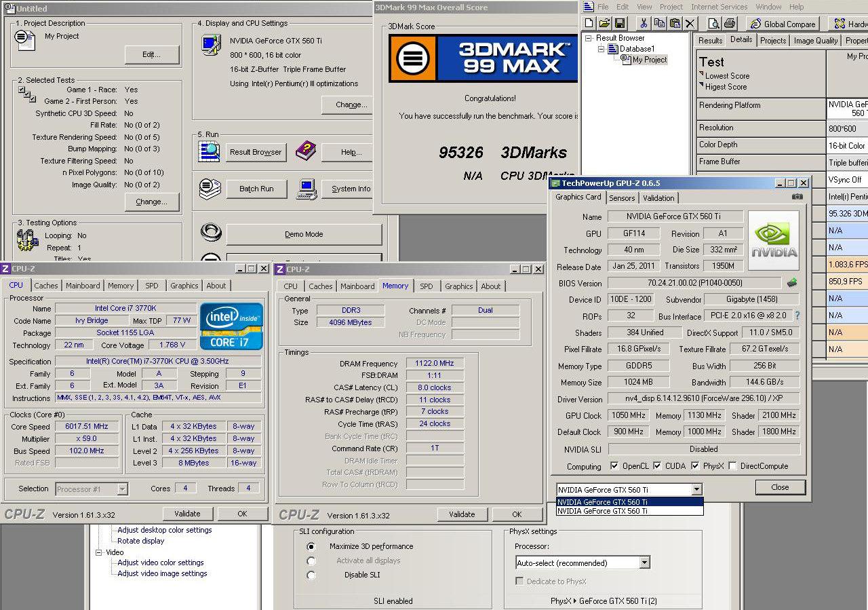Click Print preview icon in Result Browser toolbar
The height and width of the screenshot is (610, 868).
coord(714,24)
